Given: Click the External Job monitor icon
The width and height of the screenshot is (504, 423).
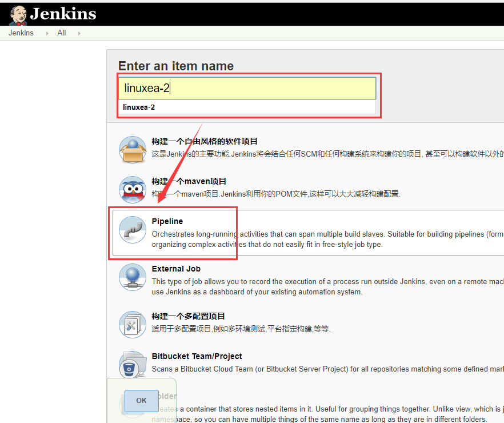Looking at the screenshot, I should tap(133, 277).
